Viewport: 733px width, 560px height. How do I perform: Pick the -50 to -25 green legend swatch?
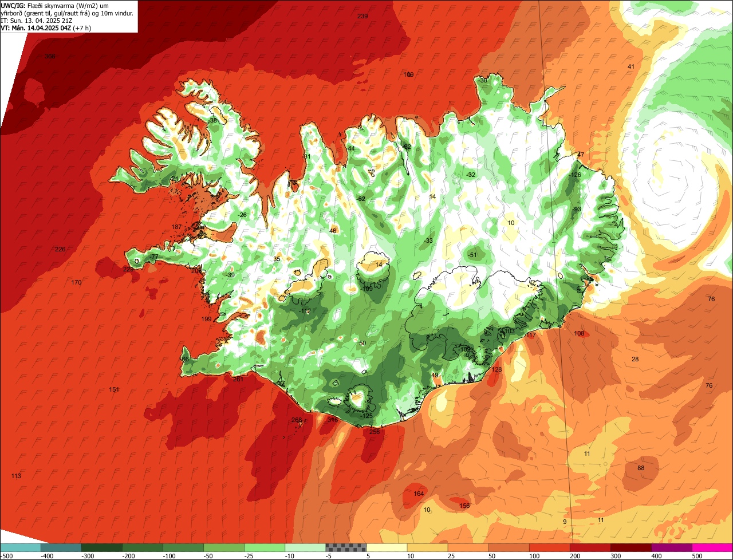click(x=224, y=547)
